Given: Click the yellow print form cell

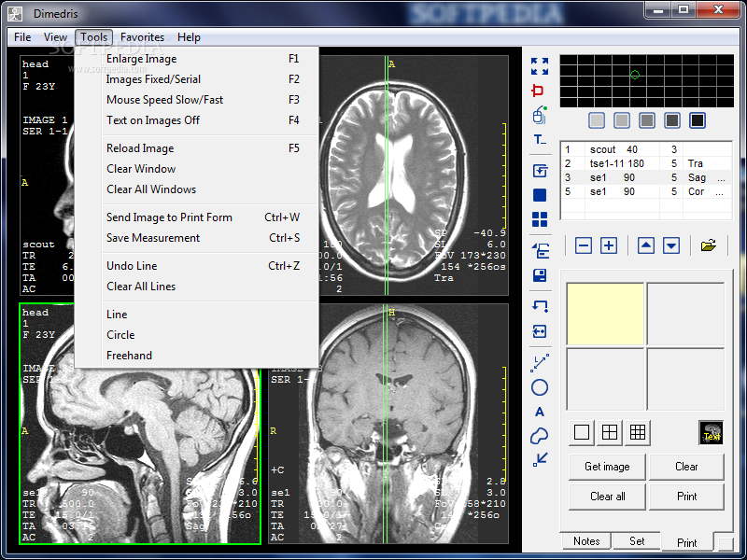Looking at the screenshot, I should (x=605, y=314).
